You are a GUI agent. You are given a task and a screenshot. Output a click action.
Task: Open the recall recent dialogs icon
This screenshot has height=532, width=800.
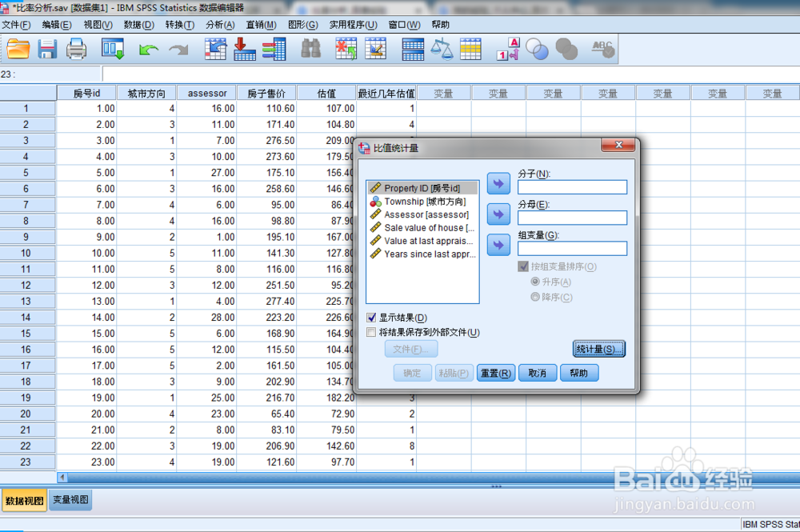[x=113, y=50]
